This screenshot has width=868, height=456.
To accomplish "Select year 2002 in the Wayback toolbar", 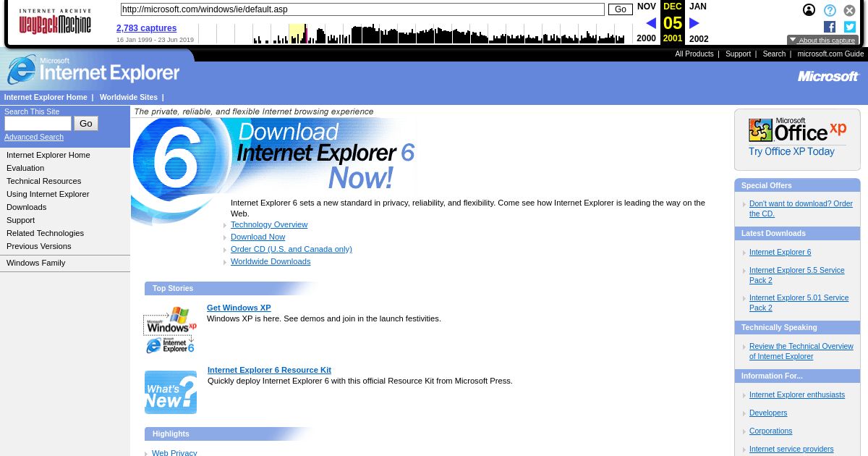I will point(699,39).
